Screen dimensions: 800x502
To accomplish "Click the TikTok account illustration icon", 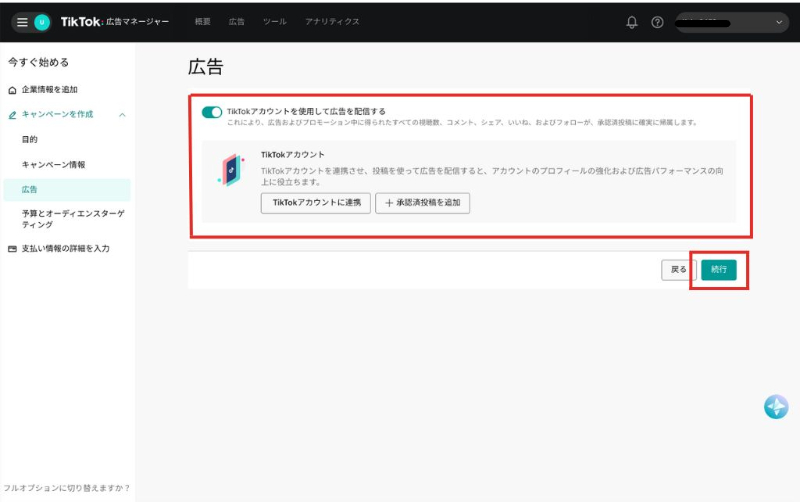I will (x=231, y=170).
